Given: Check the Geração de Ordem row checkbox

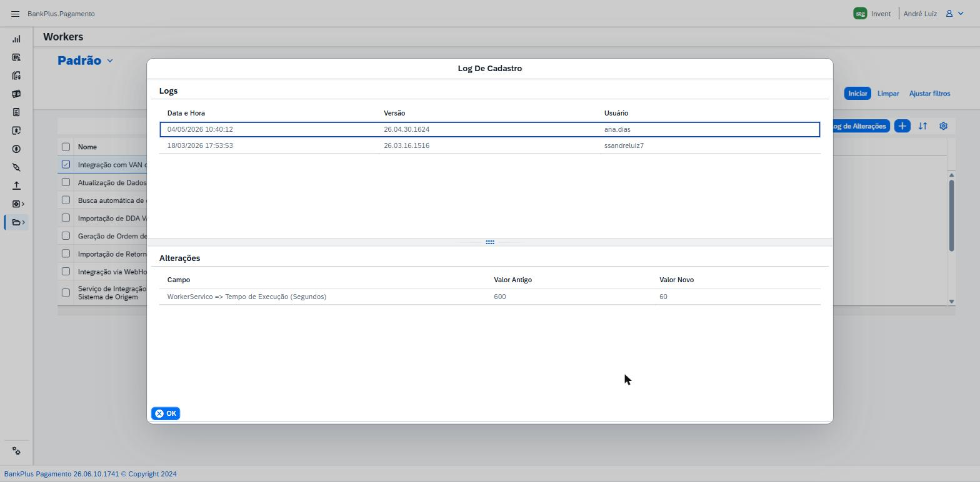Looking at the screenshot, I should [x=66, y=235].
